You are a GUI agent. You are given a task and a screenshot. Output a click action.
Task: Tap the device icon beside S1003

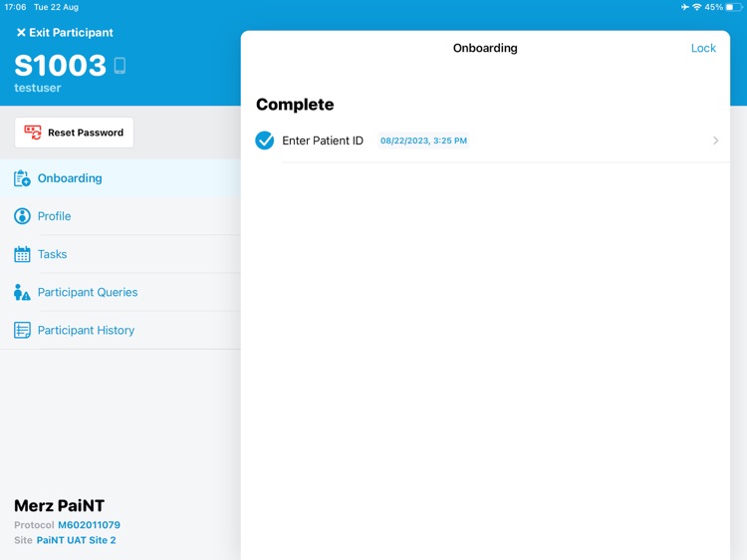pyautogui.click(x=121, y=66)
